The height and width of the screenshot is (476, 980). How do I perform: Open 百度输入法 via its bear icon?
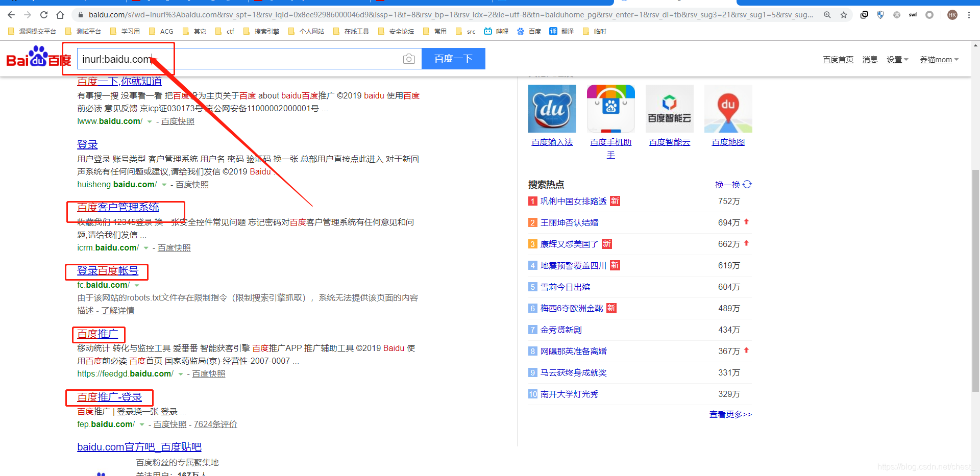click(x=552, y=108)
